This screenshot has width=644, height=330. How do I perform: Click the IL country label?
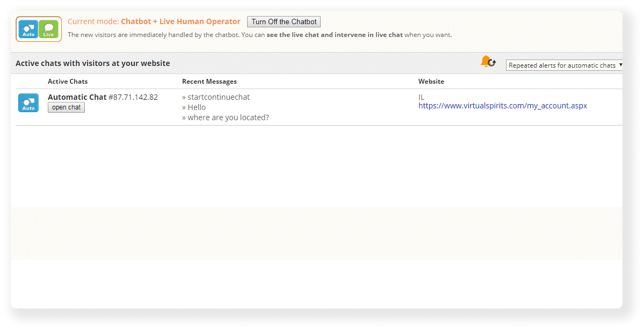[421, 97]
